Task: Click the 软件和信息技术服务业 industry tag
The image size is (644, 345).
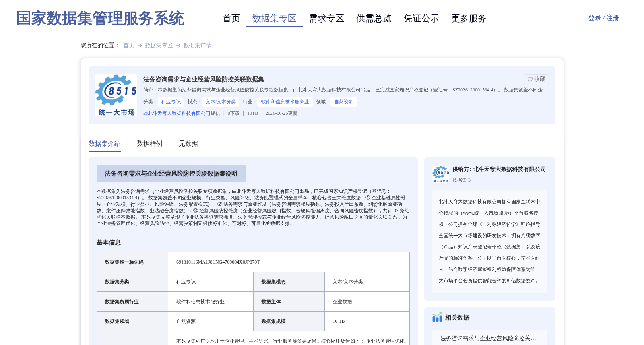Action: click(x=285, y=102)
